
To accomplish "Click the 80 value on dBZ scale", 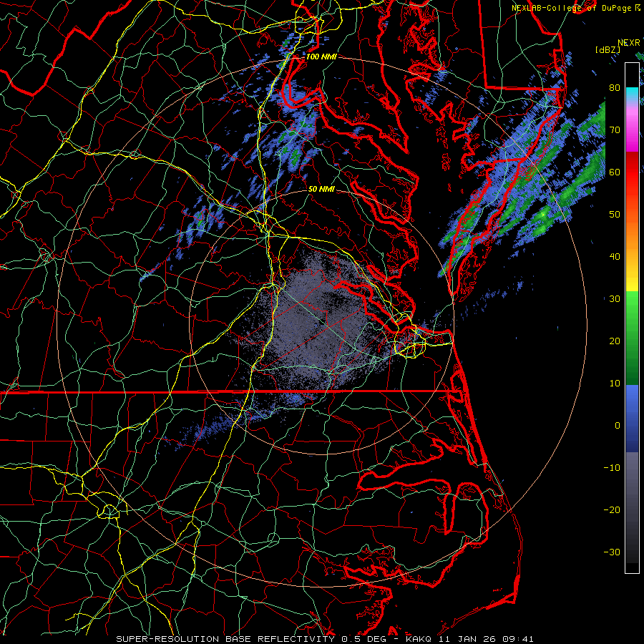I will 615,88.
